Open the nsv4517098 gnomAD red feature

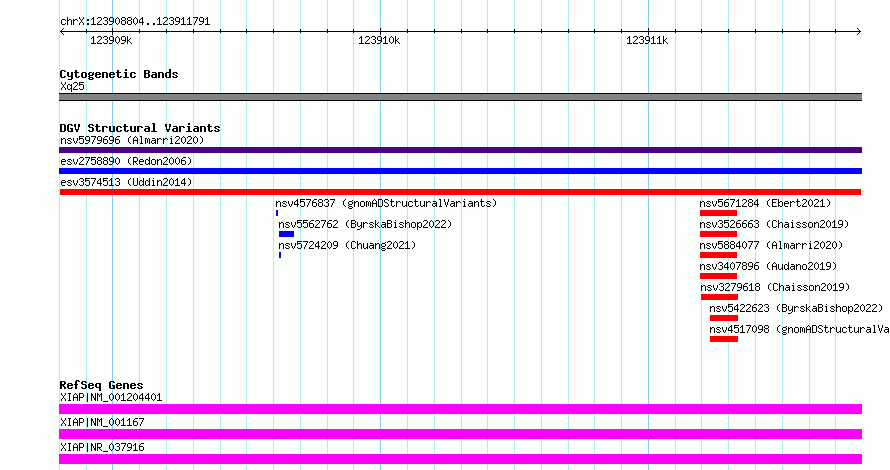(x=724, y=339)
